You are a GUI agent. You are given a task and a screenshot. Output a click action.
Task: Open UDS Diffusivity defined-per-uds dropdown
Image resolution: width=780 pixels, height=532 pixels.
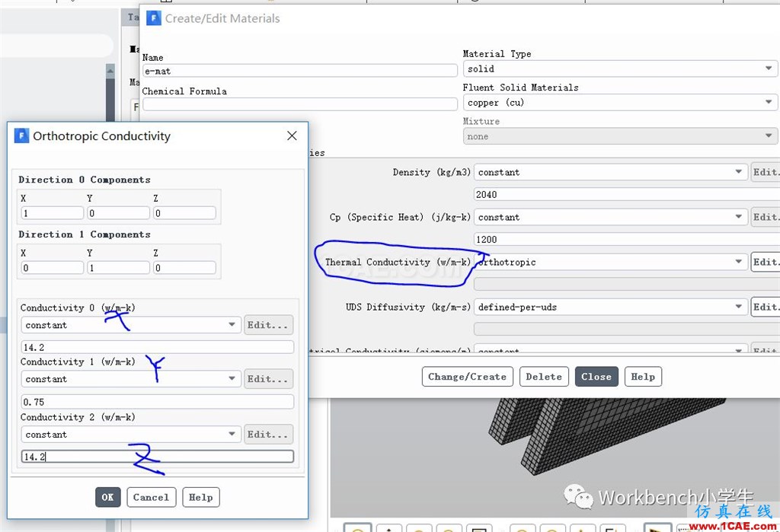[x=610, y=307]
